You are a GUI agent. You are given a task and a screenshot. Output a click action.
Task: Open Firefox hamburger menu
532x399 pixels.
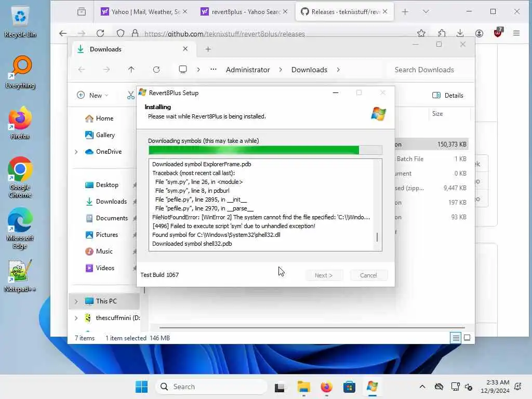coord(516,33)
